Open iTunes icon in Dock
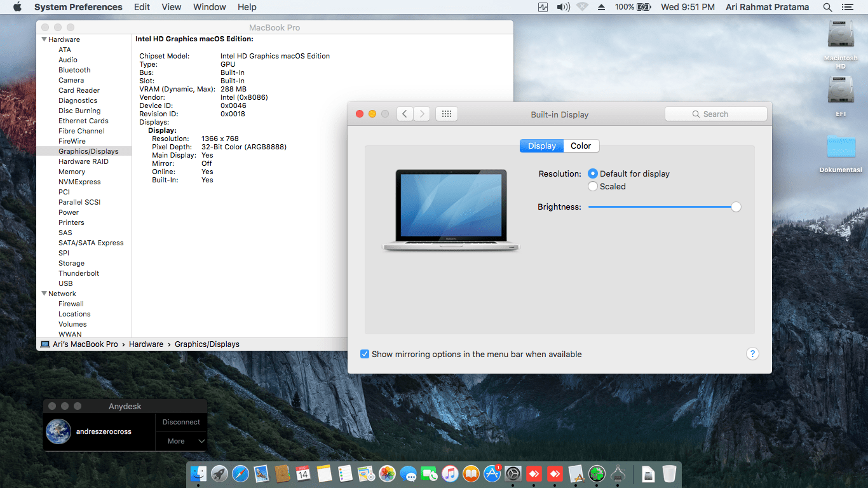This screenshot has height=488, width=868. 450,473
